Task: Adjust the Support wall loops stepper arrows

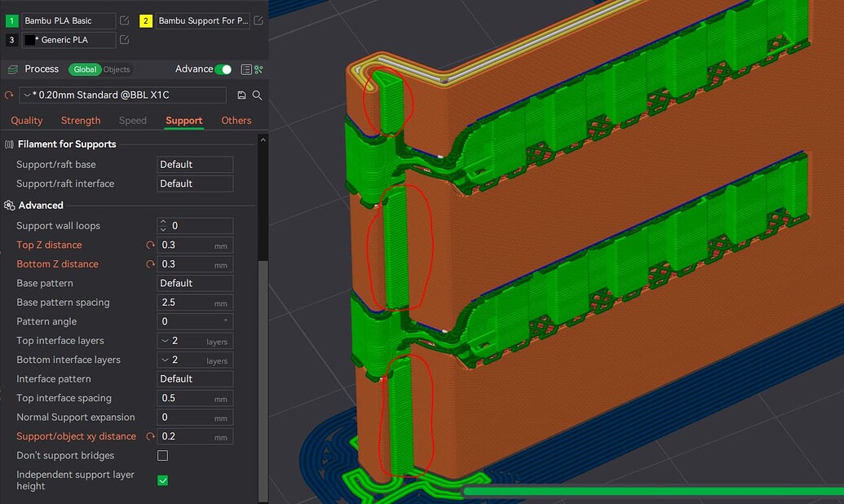Action: [x=163, y=226]
